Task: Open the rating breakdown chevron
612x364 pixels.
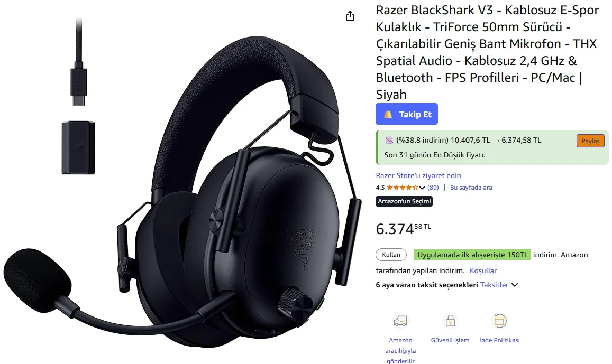Action: (422, 188)
